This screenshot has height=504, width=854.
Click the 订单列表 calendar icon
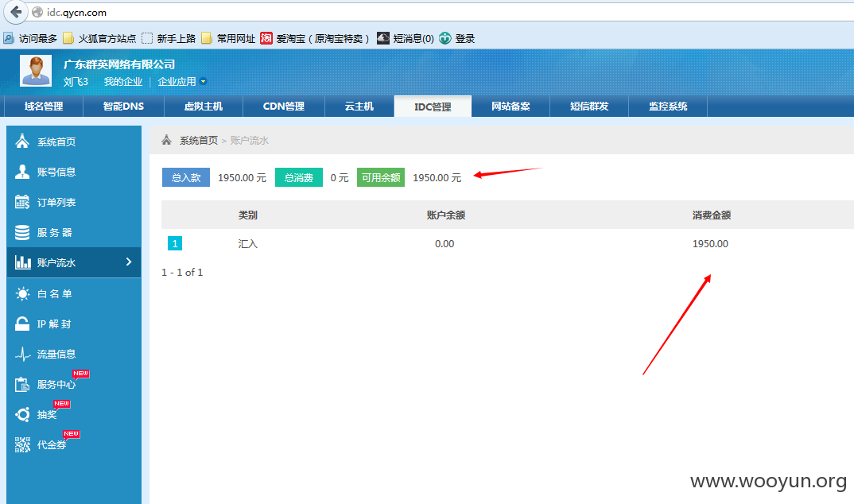coord(22,202)
